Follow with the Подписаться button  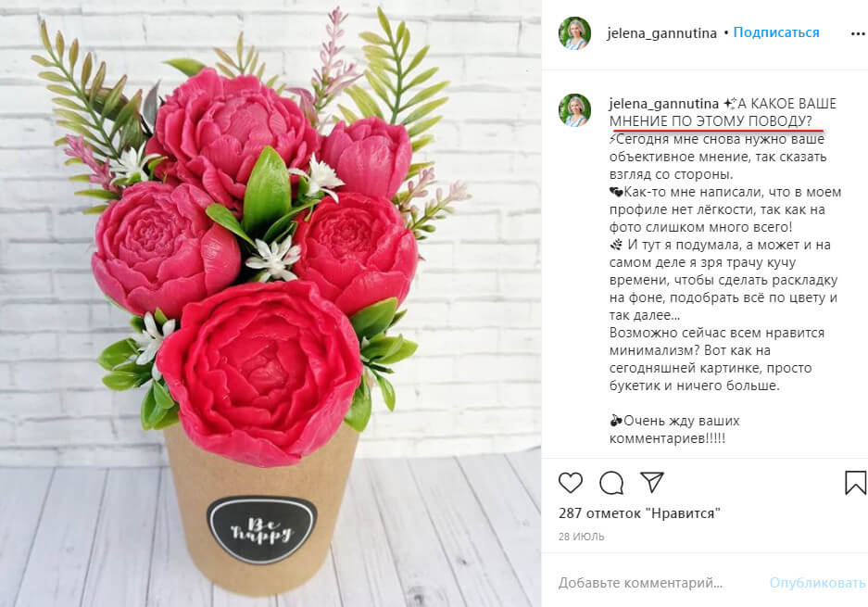(x=776, y=32)
